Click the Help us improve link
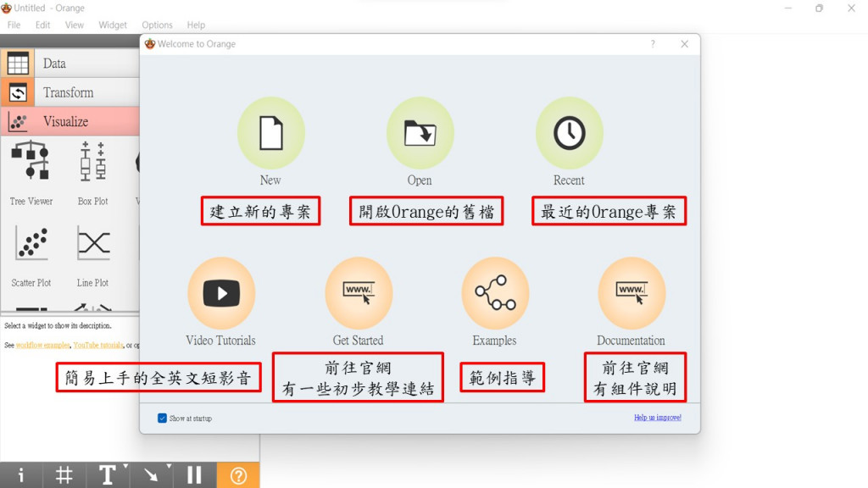868x488 pixels. (x=658, y=417)
